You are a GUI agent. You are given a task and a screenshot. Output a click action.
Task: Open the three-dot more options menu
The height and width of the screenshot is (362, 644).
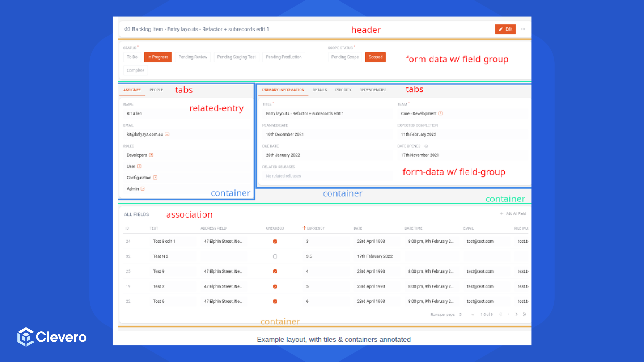pyautogui.click(x=523, y=29)
